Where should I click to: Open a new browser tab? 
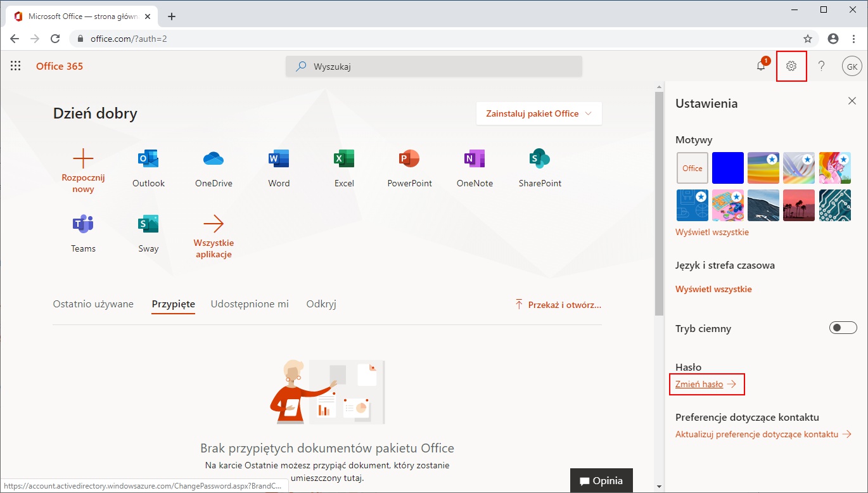tap(172, 16)
